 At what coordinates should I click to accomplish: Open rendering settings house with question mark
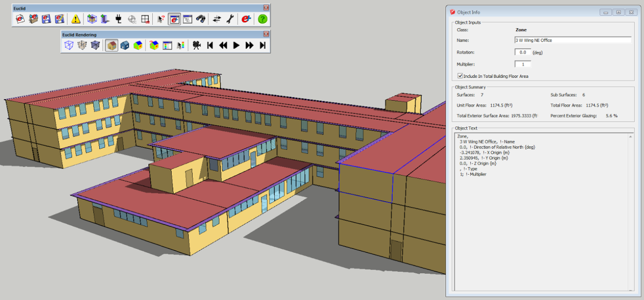point(154,45)
